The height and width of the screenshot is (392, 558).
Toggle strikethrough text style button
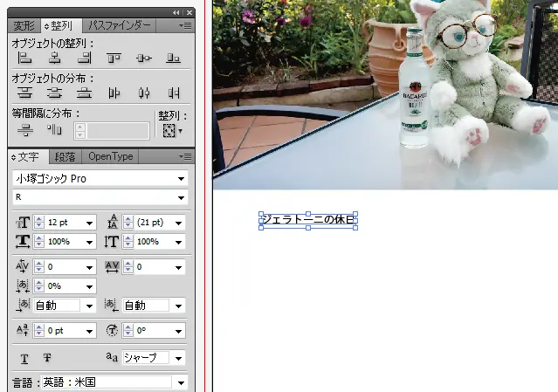click(47, 358)
